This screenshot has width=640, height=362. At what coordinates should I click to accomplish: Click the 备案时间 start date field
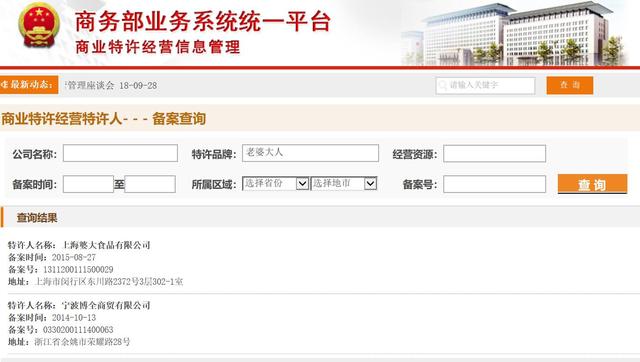pyautogui.click(x=88, y=184)
